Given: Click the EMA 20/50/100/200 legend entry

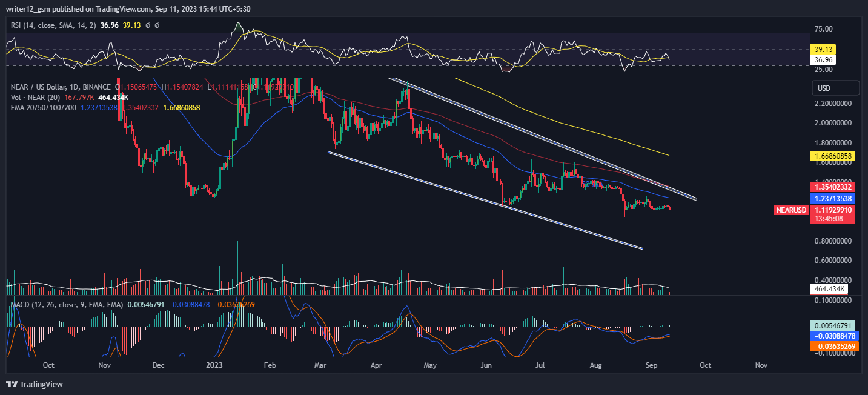Looking at the screenshot, I should (42, 108).
